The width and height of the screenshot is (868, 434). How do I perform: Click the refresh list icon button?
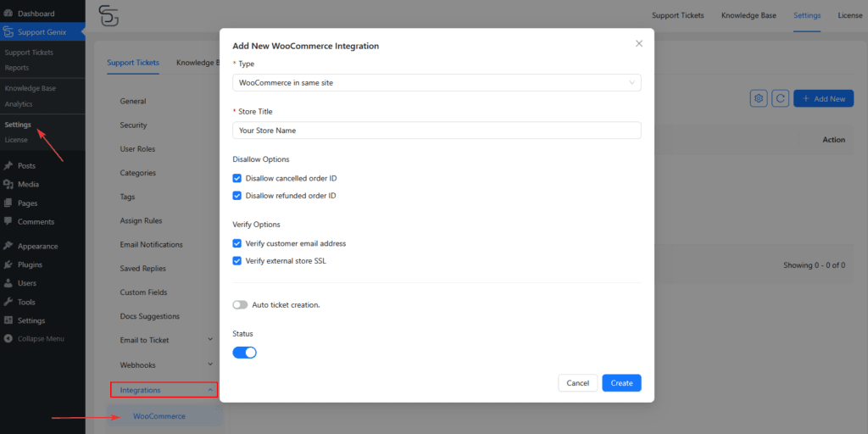[781, 98]
